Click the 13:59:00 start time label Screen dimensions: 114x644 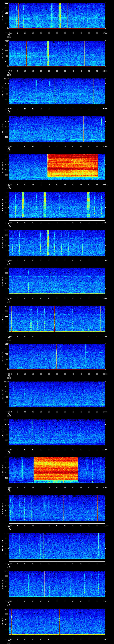coord(9,525)
